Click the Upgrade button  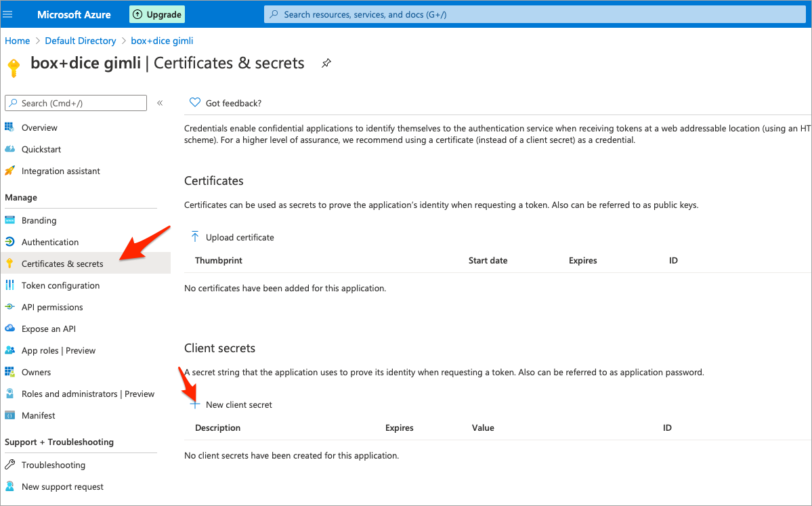[157, 14]
